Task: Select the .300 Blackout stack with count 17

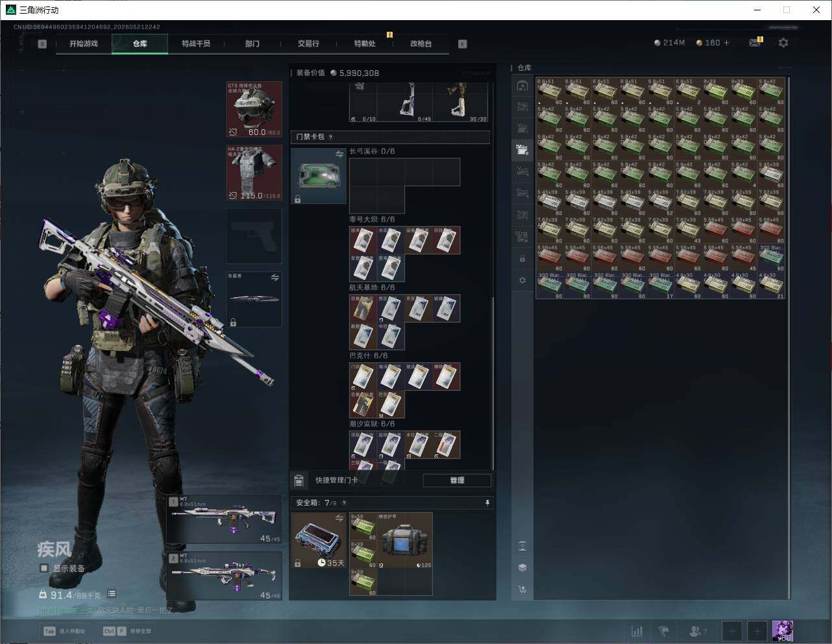Action: 661,285
